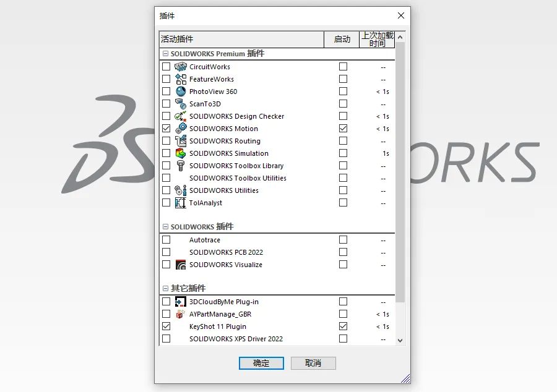Click the 上次加载时间 column header
Viewport: 557px width, 392px height.
tap(377, 40)
